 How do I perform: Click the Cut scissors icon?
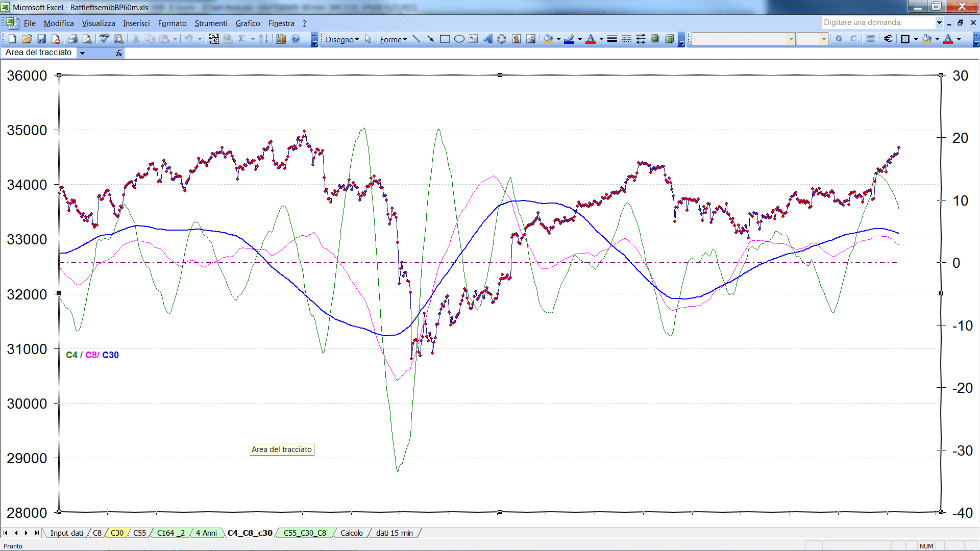coord(136,39)
